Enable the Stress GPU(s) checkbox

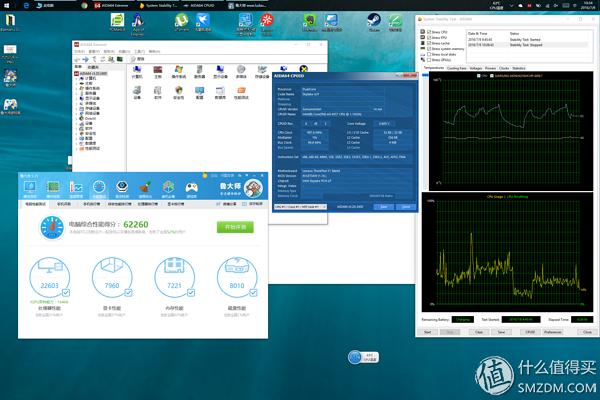[x=429, y=60]
